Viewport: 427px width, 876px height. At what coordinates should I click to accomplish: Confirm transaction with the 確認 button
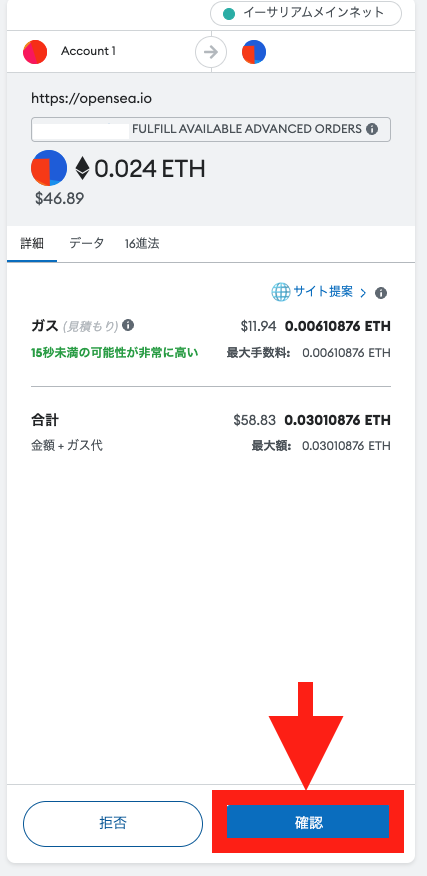[x=308, y=822]
